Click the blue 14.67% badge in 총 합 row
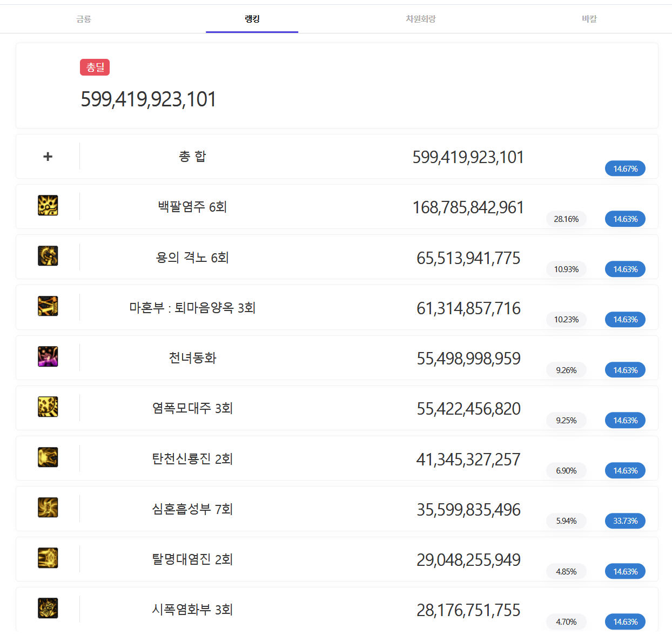The width and height of the screenshot is (672, 642). (625, 168)
